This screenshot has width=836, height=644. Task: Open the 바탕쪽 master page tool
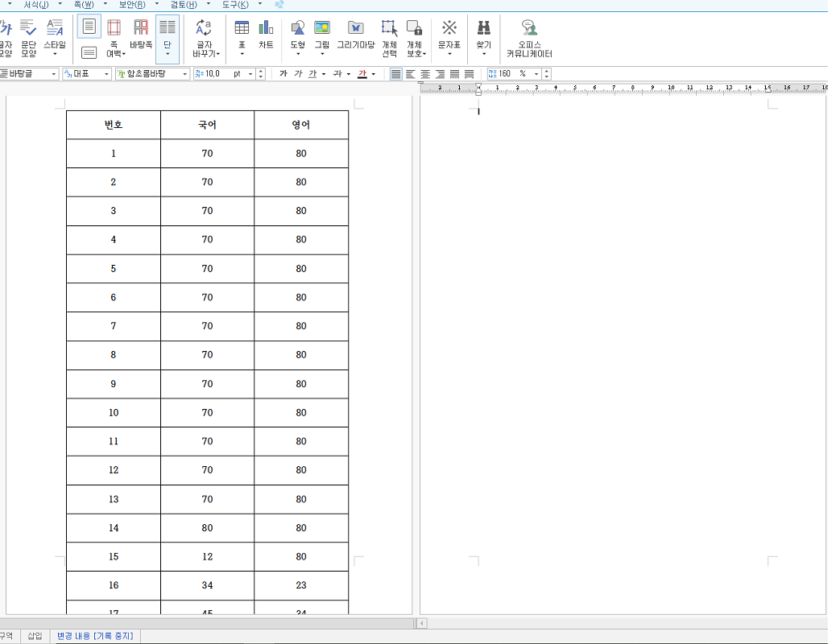tap(141, 35)
